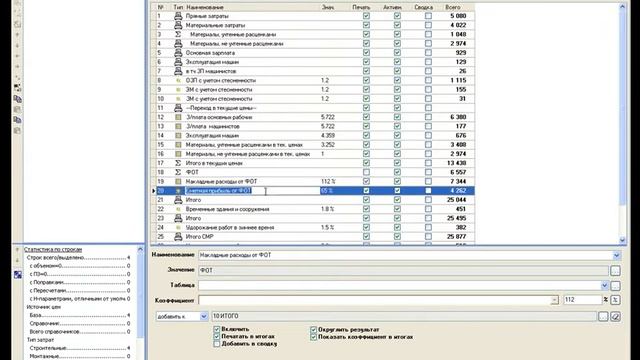Toggle Актив checkbox for row 12
Screen dimensions: 640x360
[397, 117]
